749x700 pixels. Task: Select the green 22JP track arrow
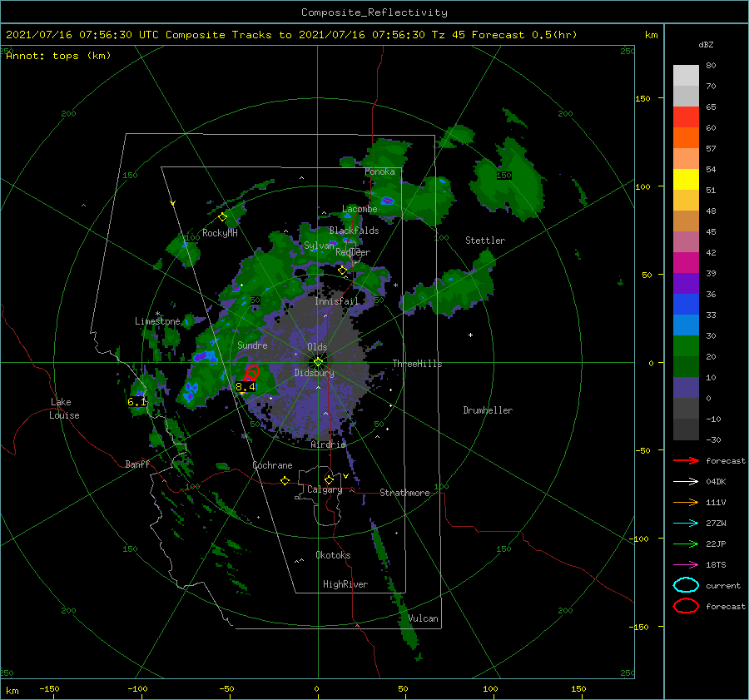(686, 544)
